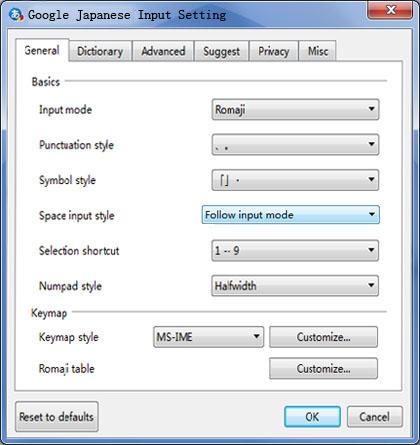
Task: Click Customize for the Romaji table
Action: (x=323, y=369)
